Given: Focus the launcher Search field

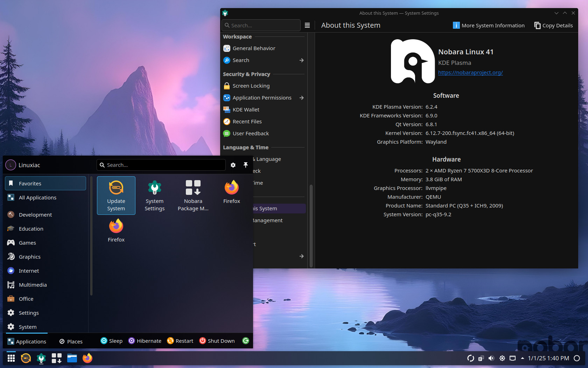Looking at the screenshot, I should (x=161, y=165).
